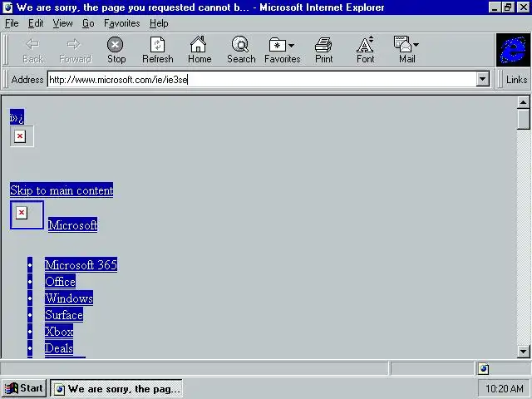
Task: Click the Internet Explorer logo throbber
Action: [x=513, y=50]
